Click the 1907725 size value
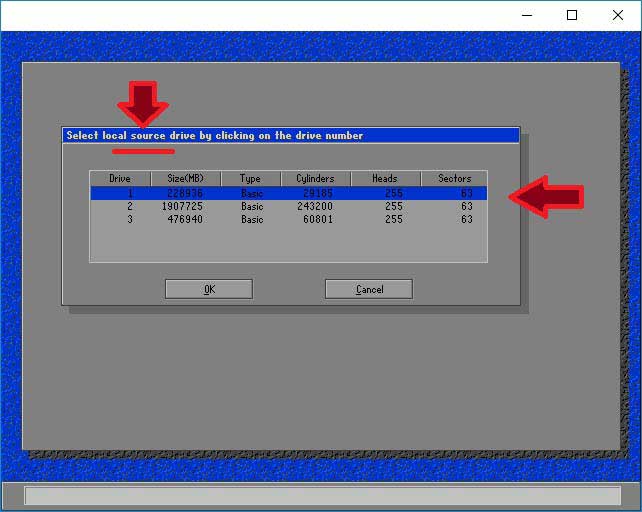 186,206
